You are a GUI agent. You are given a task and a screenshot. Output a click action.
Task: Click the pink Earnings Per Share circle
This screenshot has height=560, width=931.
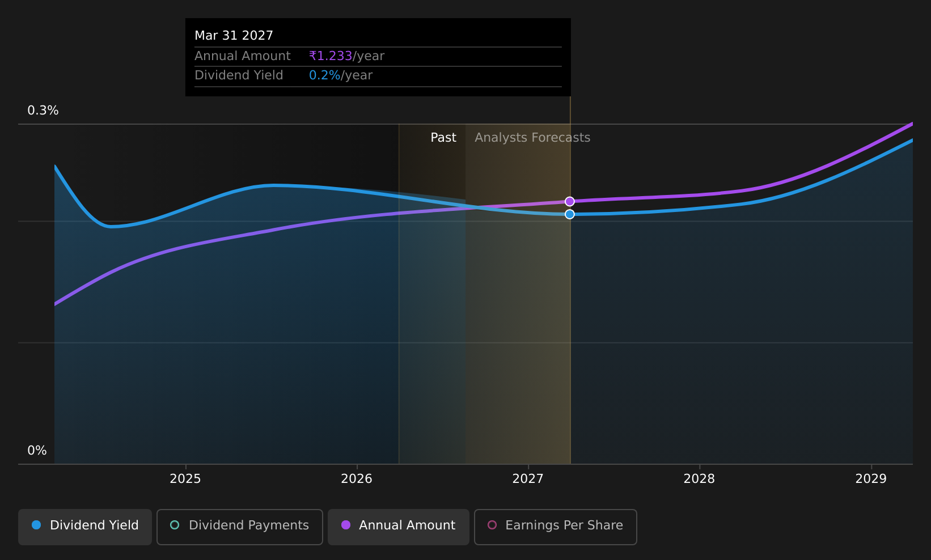[492, 525]
